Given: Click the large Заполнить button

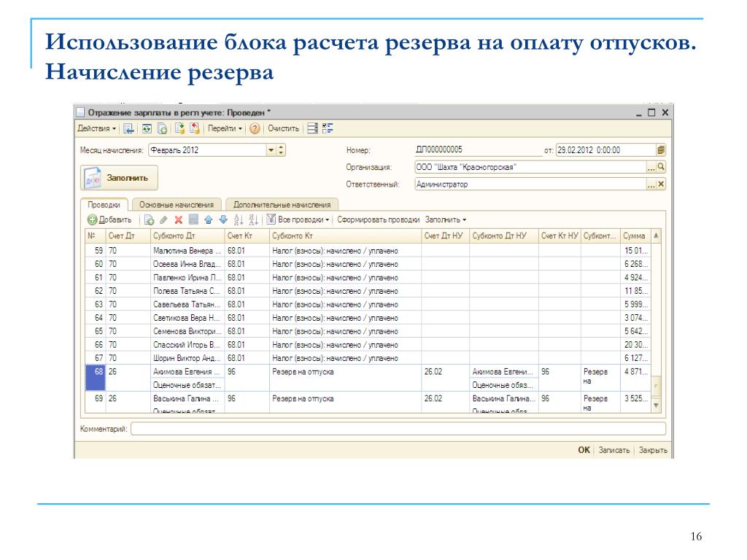Looking at the screenshot, I should [x=119, y=178].
